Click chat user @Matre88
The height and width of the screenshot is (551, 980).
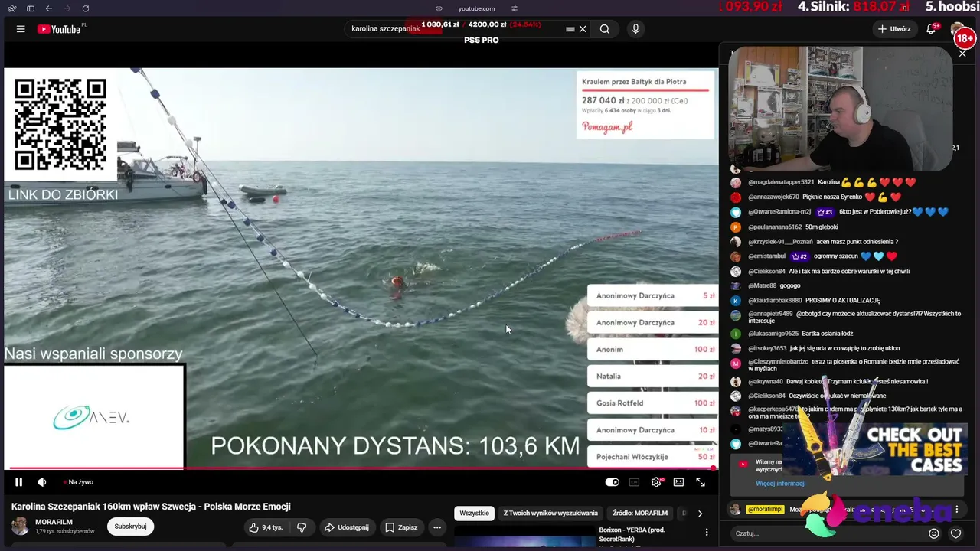762,286
